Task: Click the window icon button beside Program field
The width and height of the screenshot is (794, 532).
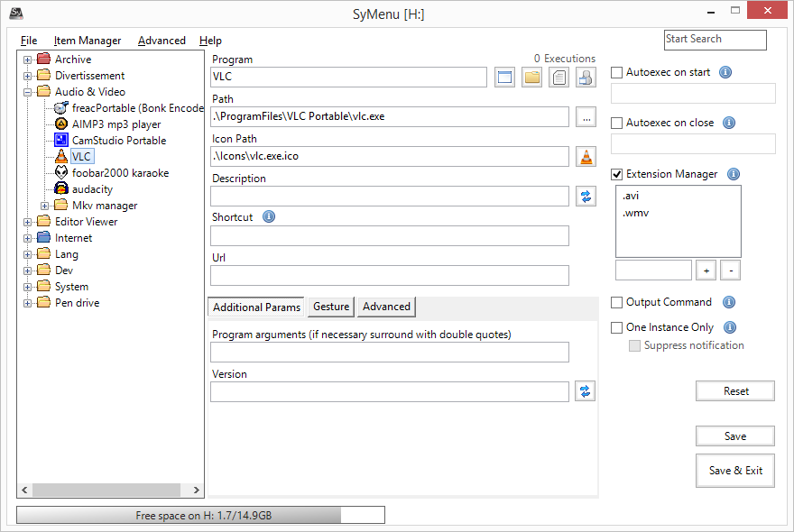Action: (x=505, y=78)
